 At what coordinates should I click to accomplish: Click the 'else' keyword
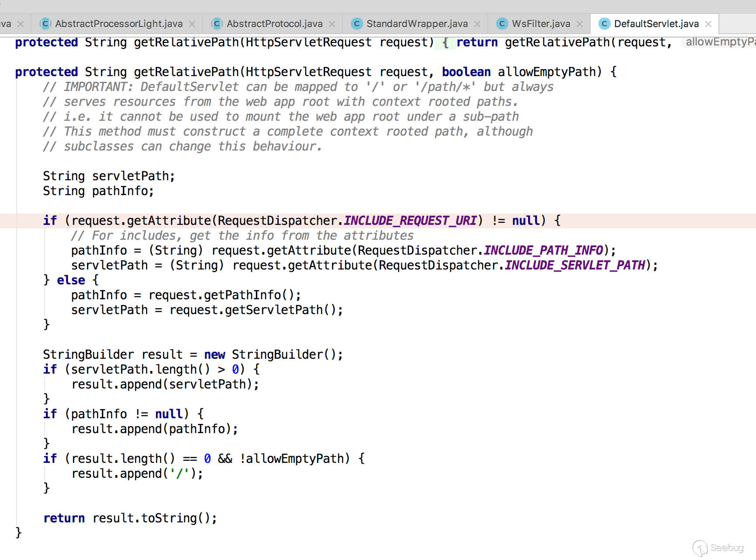click(71, 280)
